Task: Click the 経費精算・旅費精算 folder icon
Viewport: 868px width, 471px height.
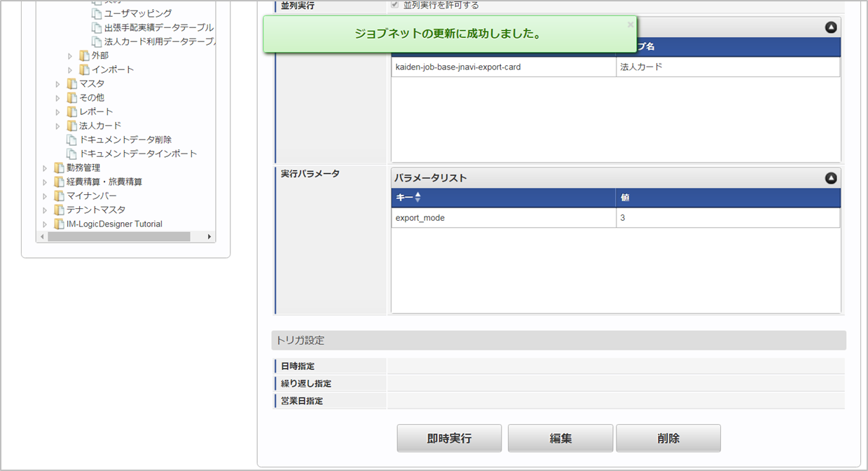Action: point(59,182)
